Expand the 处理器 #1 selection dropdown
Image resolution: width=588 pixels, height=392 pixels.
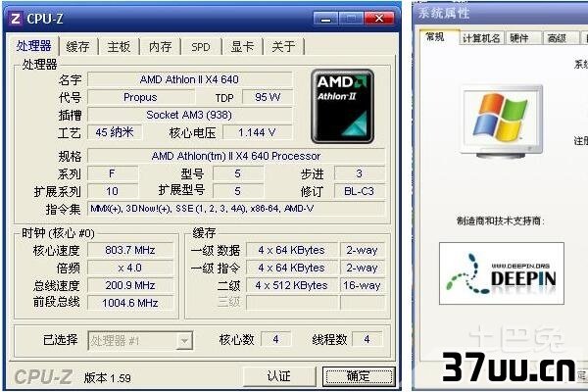(184, 341)
